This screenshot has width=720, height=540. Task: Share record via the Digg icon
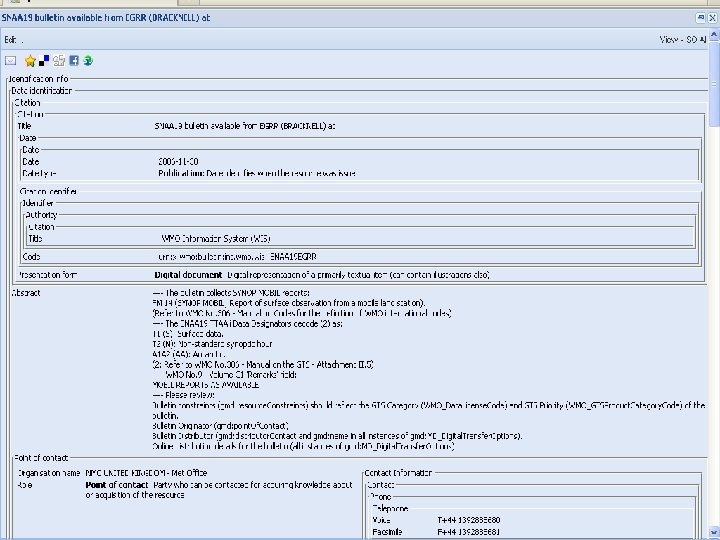(x=59, y=61)
